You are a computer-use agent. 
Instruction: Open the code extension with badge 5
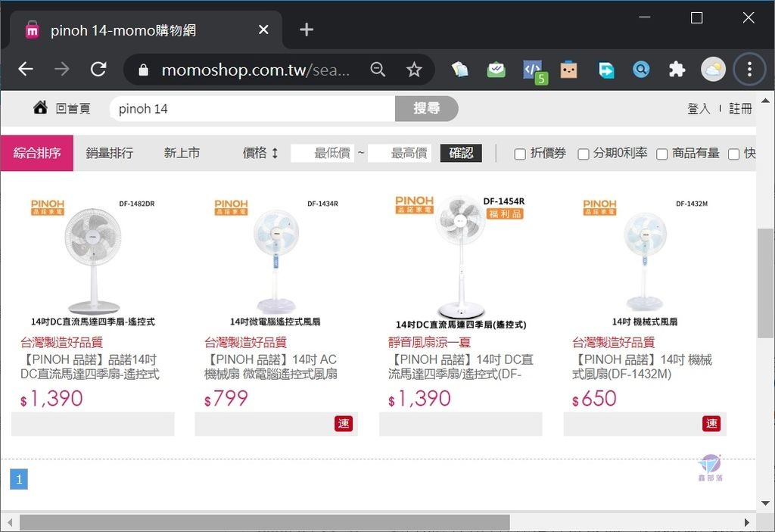[x=535, y=71]
